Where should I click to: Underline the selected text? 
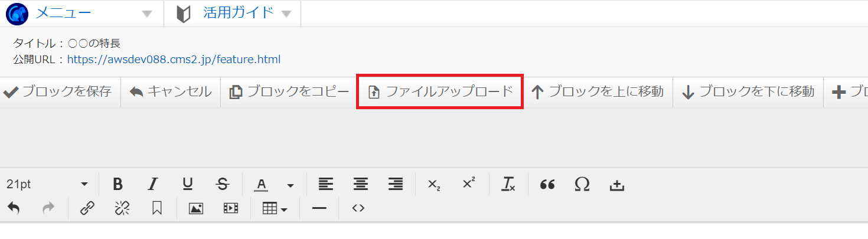(x=188, y=185)
